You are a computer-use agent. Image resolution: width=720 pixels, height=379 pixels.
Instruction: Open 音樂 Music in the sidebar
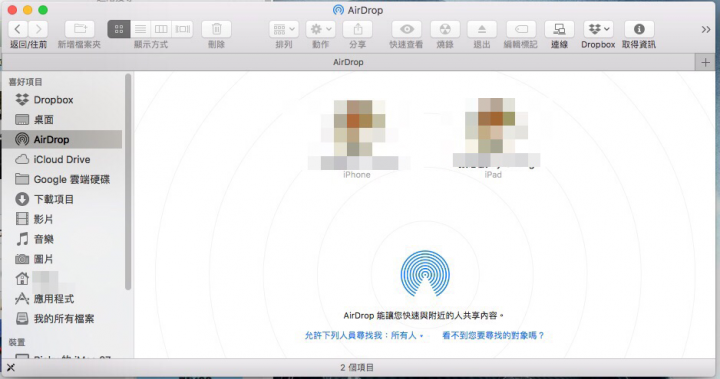pyautogui.click(x=63, y=239)
